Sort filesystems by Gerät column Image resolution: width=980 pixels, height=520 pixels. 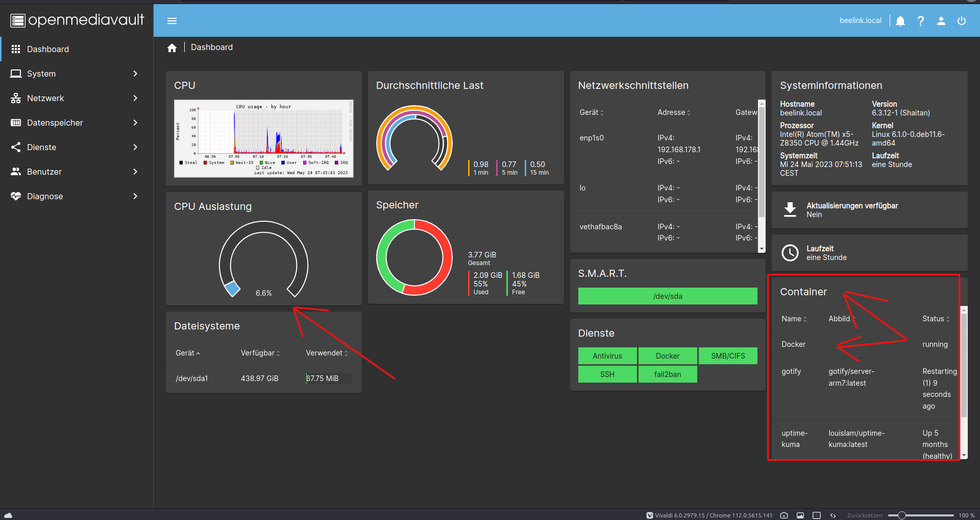pyautogui.click(x=188, y=353)
